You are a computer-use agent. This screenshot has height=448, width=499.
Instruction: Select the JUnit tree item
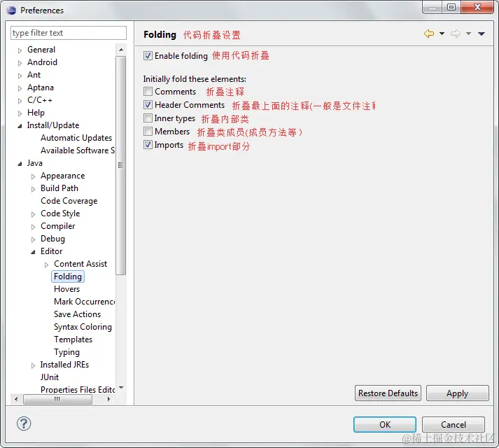click(50, 377)
